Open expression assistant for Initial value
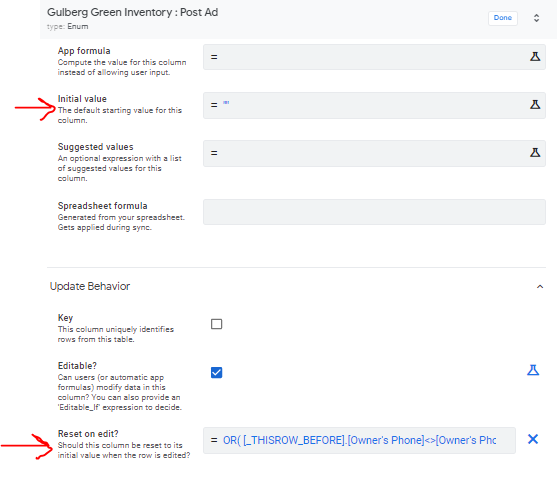Screen dimensions: 557x487 pyautogui.click(x=535, y=104)
